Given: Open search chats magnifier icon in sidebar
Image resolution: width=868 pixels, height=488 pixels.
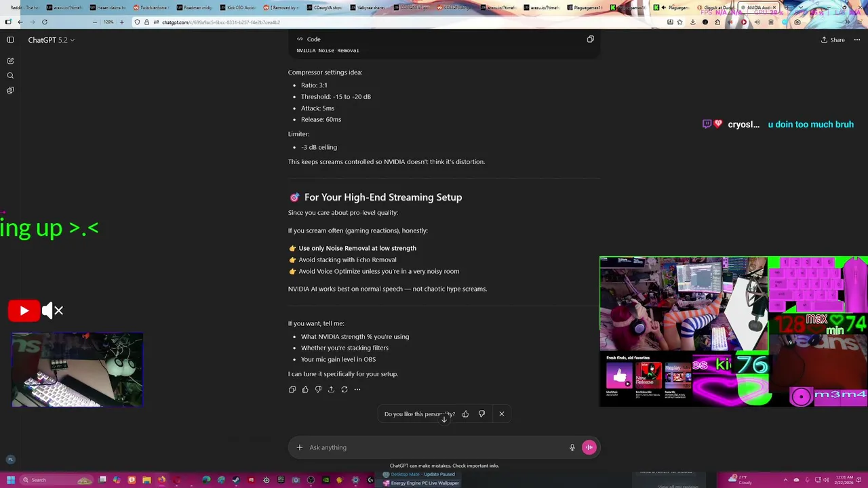Looking at the screenshot, I should click(x=10, y=75).
